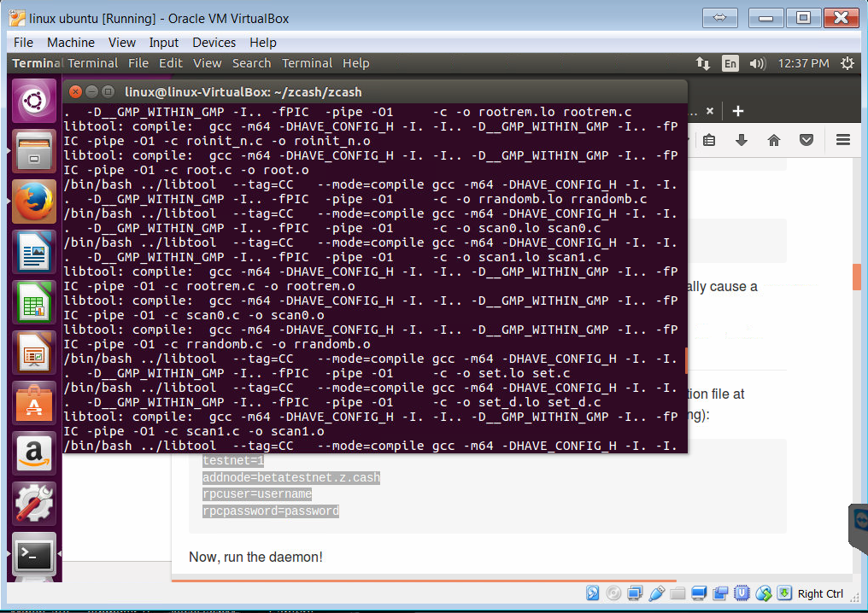This screenshot has width=868, height=613.
Task: Click VirtualBox keyboard capture indicator
Action: point(784,593)
